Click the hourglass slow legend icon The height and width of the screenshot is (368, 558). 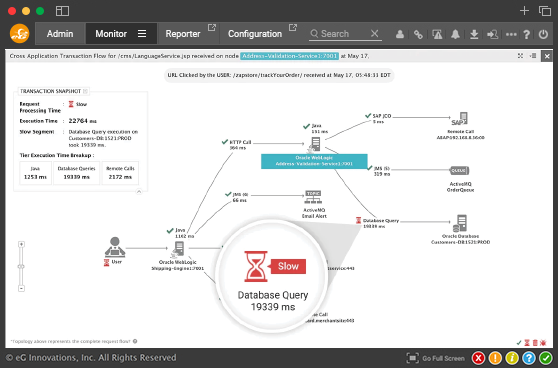click(x=527, y=343)
